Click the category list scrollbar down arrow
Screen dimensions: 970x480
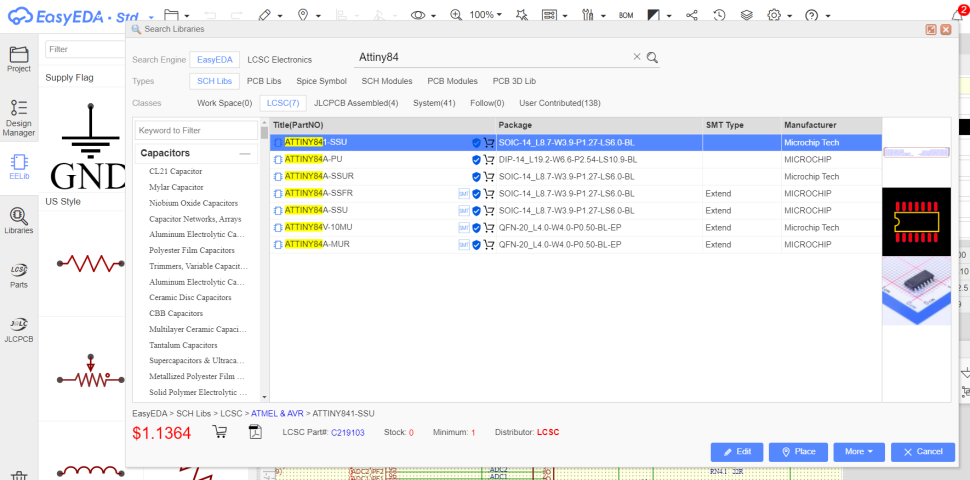pos(265,397)
